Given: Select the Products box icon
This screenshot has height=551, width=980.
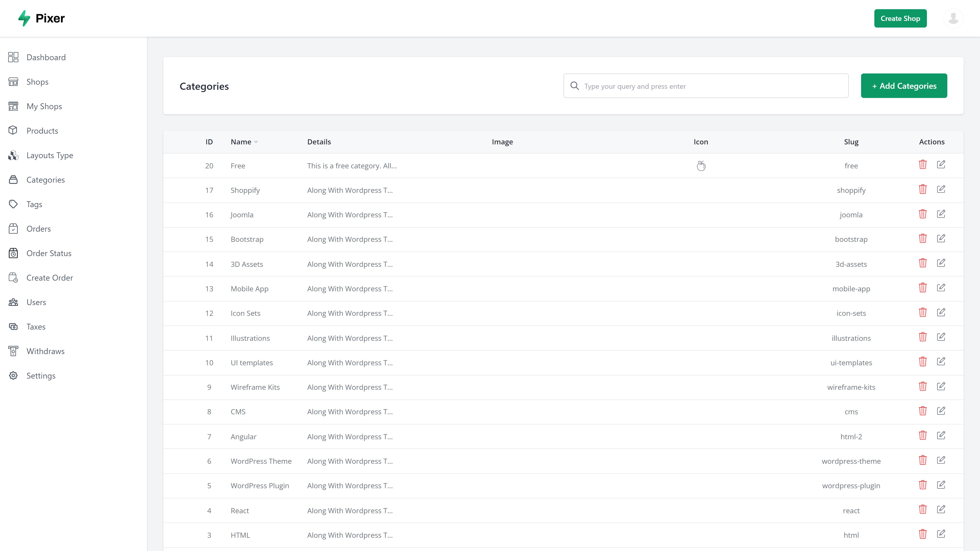Looking at the screenshot, I should tap(13, 130).
